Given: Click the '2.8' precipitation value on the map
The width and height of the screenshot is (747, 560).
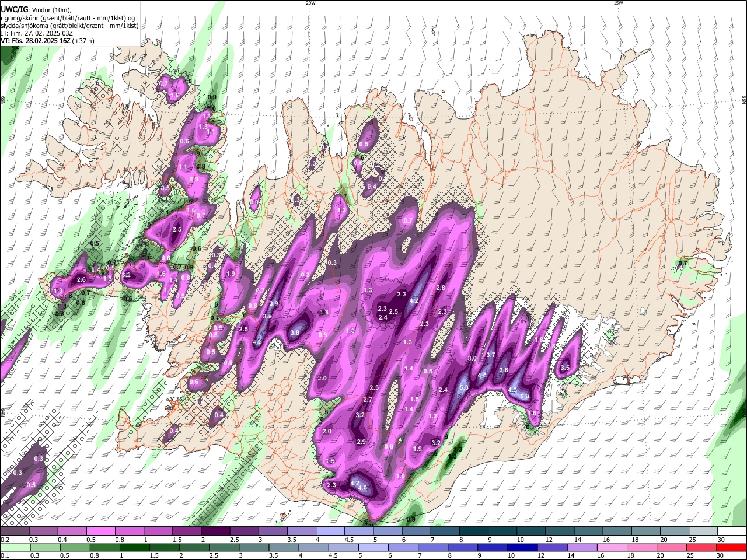Looking at the screenshot, I should pyautogui.click(x=441, y=288).
